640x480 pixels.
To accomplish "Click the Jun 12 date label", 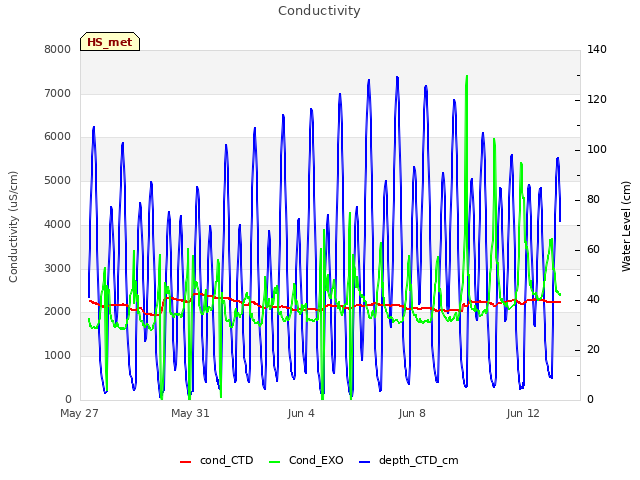I will coord(523,413).
